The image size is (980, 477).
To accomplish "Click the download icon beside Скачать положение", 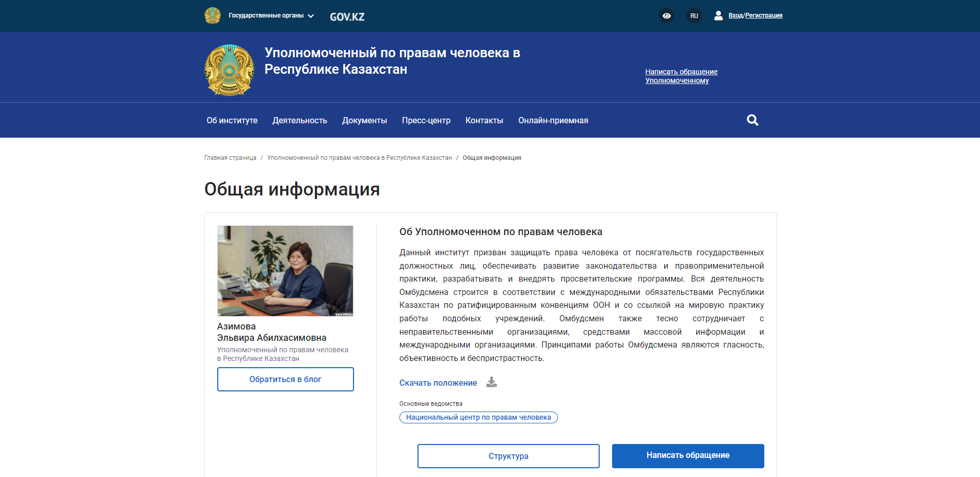I will pyautogui.click(x=491, y=382).
